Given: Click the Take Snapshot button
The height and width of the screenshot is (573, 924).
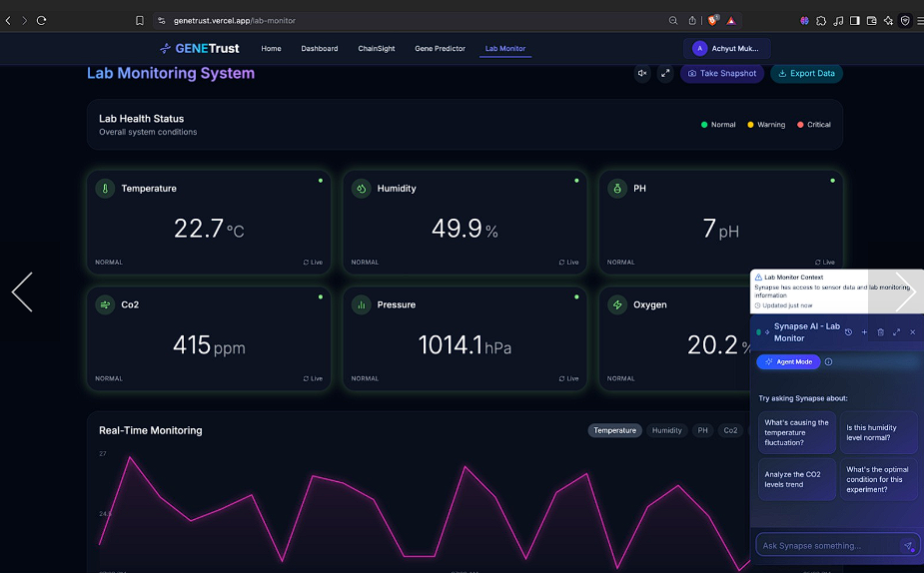Looking at the screenshot, I should pyautogui.click(x=722, y=73).
